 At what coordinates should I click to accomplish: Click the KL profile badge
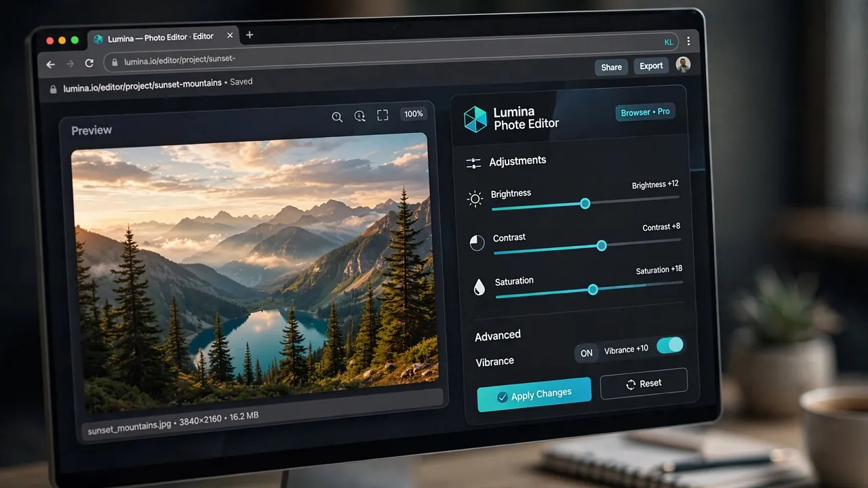pos(669,42)
